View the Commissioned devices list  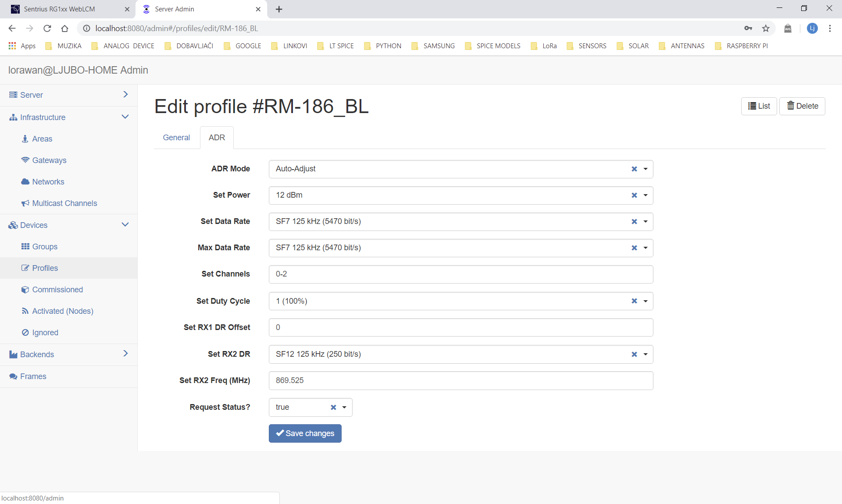(x=57, y=289)
